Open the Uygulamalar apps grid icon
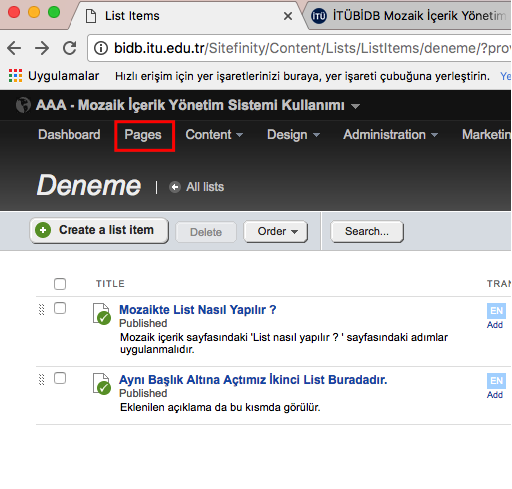 (x=15, y=76)
